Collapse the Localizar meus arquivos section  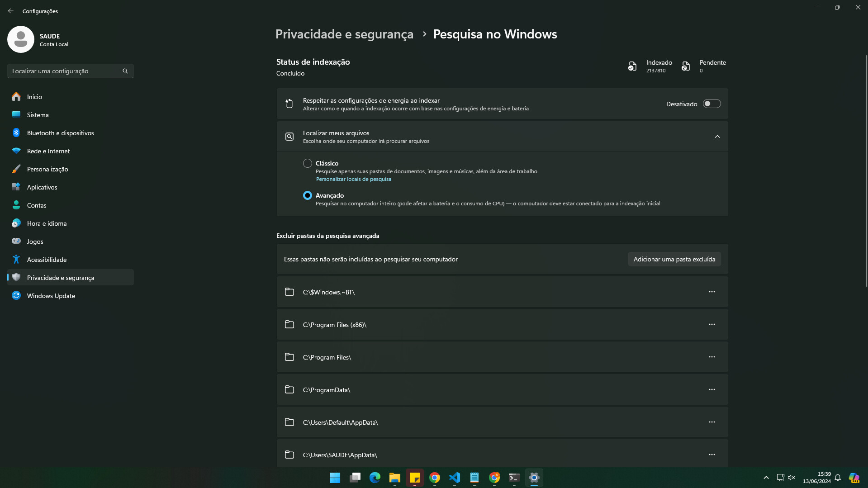click(x=717, y=137)
